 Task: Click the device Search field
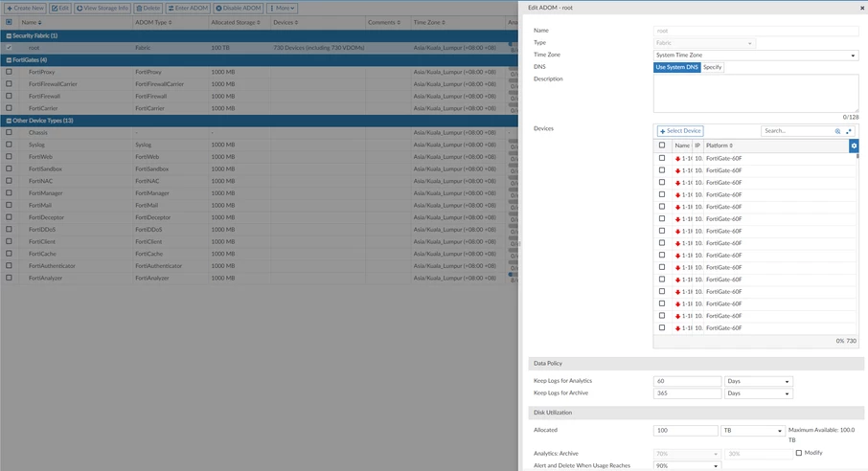coord(798,131)
